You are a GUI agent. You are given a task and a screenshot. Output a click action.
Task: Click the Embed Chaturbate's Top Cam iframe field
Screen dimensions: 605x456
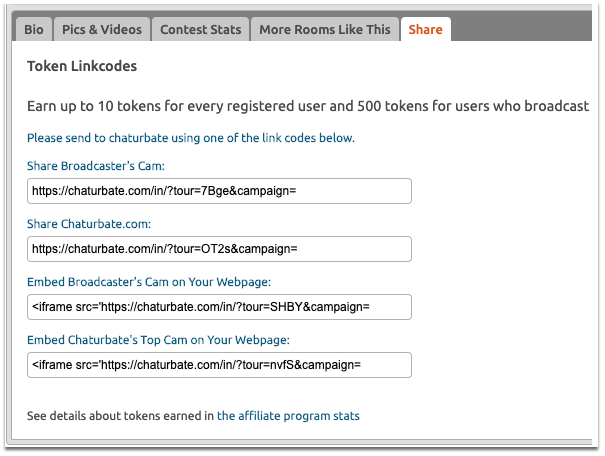[219, 365]
